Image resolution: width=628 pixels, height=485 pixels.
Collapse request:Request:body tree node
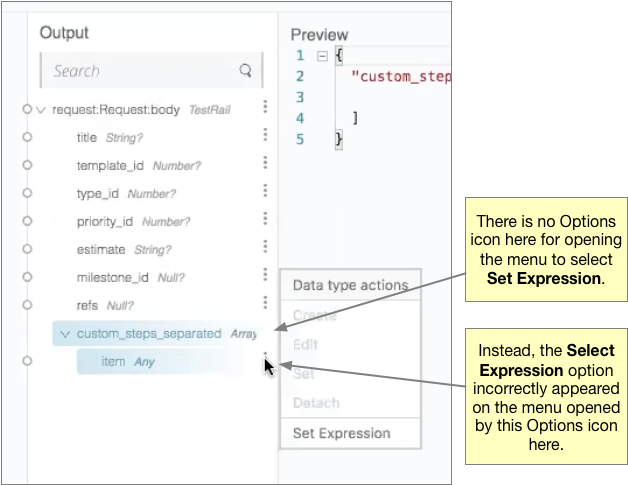(x=41, y=110)
